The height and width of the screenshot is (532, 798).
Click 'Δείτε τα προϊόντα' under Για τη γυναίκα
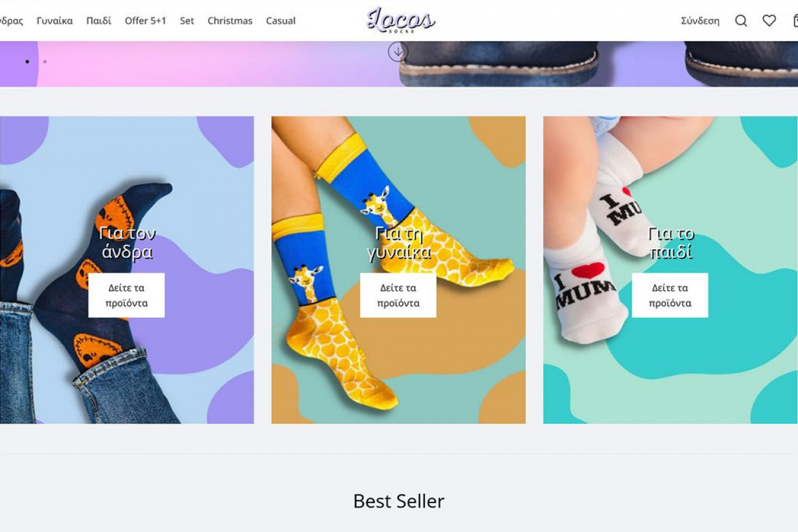coord(398,295)
